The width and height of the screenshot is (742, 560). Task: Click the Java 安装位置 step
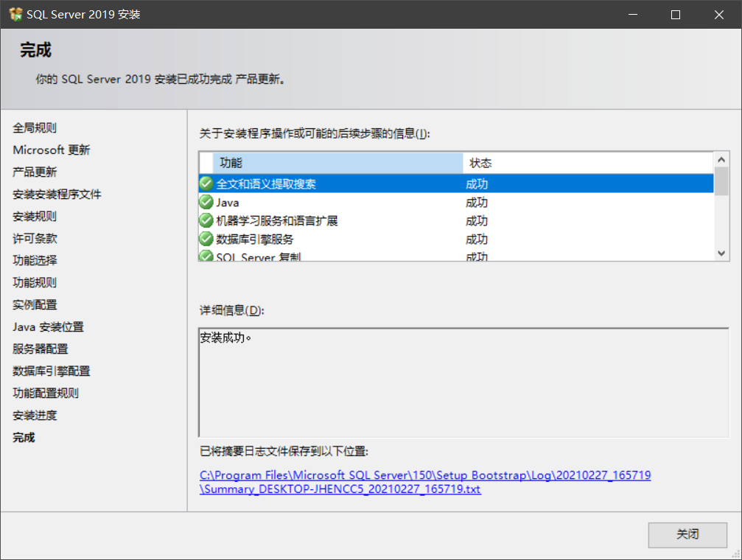[49, 327]
